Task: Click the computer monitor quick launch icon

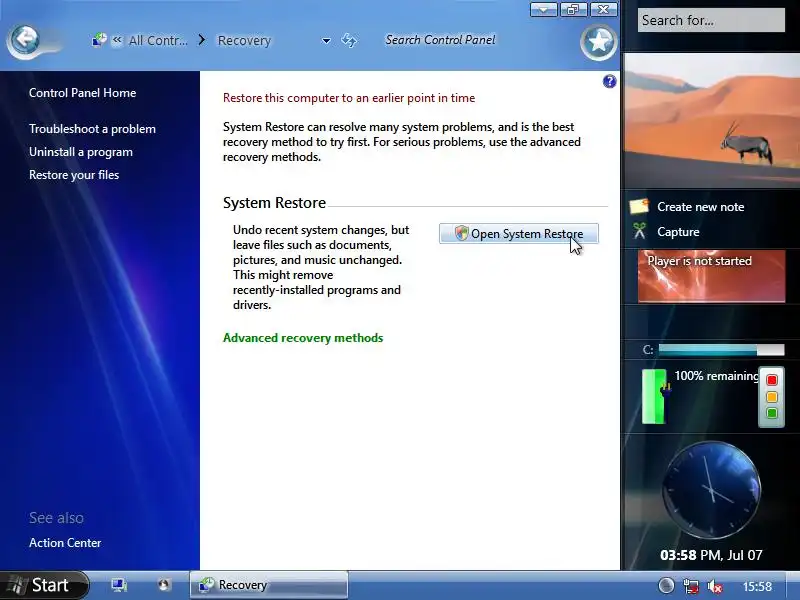Action: click(119, 585)
